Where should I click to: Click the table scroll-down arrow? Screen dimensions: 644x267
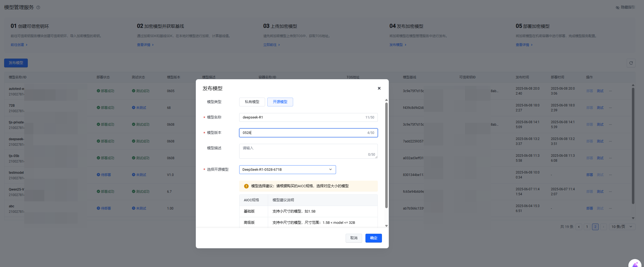tap(633, 218)
